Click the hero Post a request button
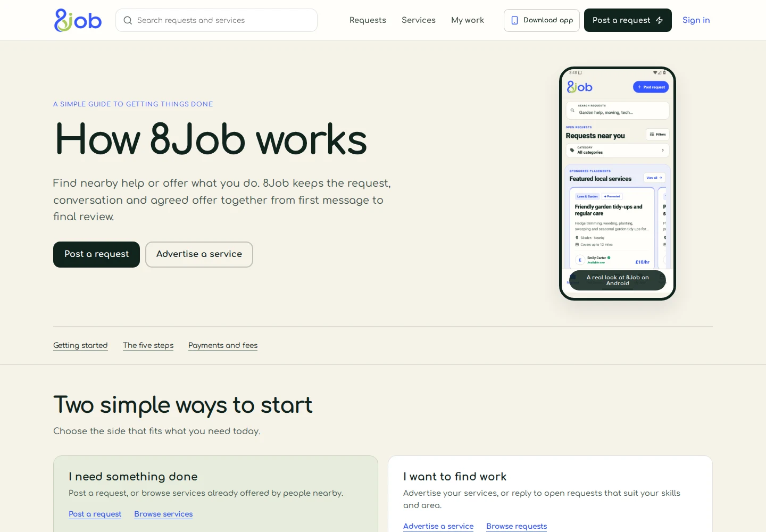This screenshot has height=532, width=766. coord(96,254)
